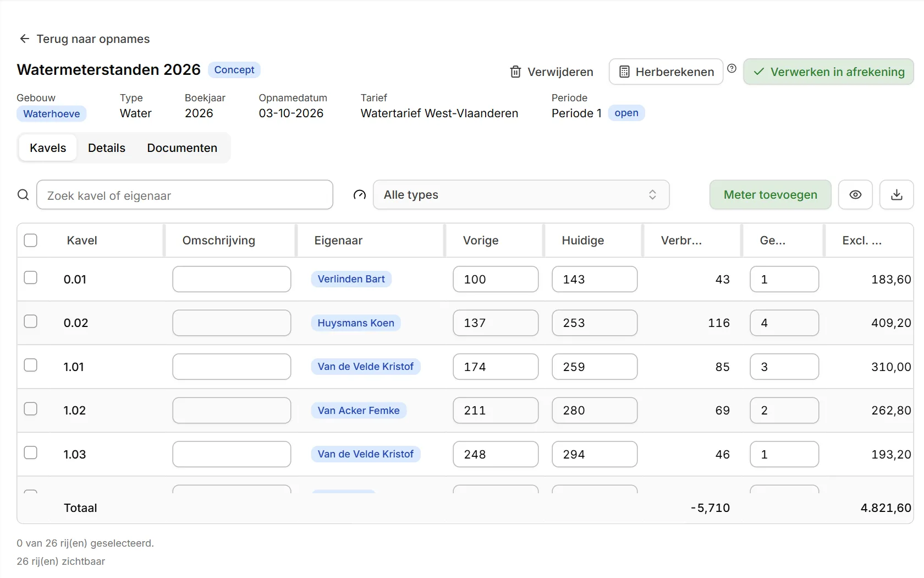Screen dimensions: 924x578
Task: Click the Omschrijving field for kavel 0.01
Action: 232,279
